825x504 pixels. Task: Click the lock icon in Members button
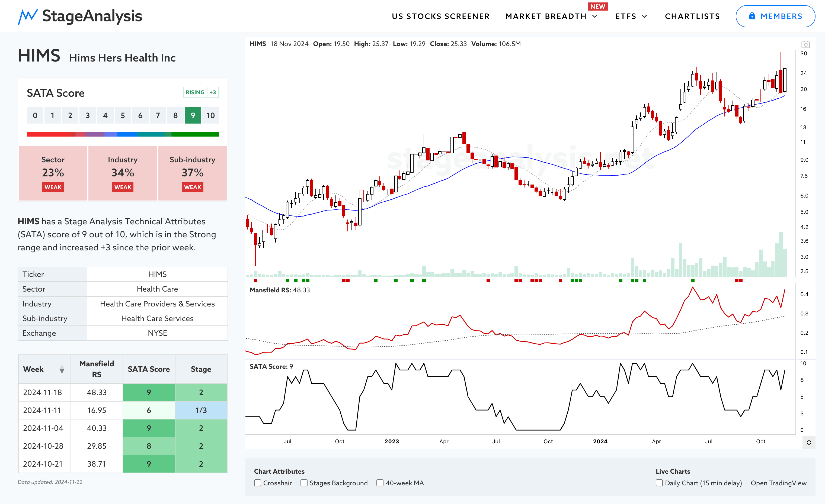click(752, 16)
